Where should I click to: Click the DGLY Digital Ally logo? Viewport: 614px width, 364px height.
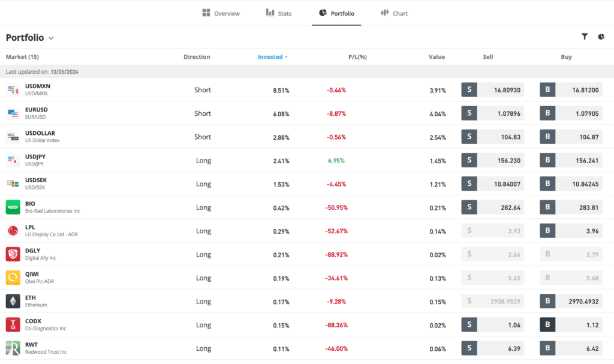(13, 254)
